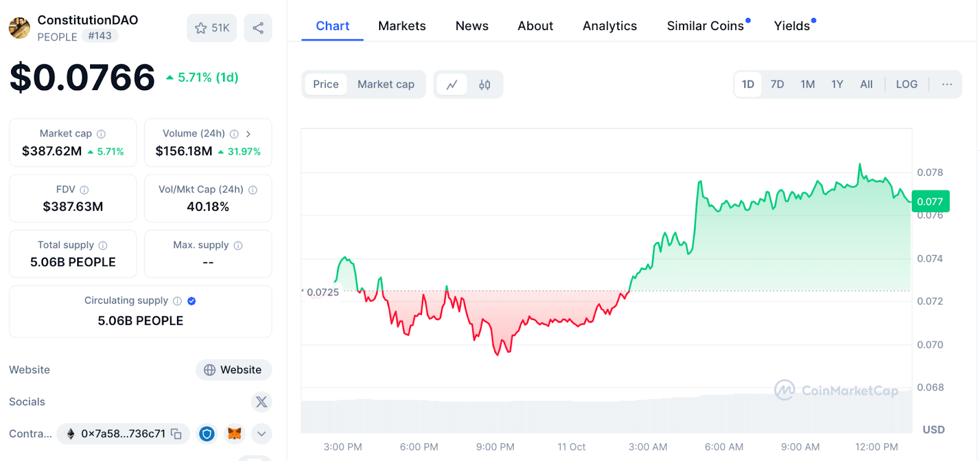Click the Ethereum contract address chip
Viewport: 980px width, 461px height.
coord(123,433)
